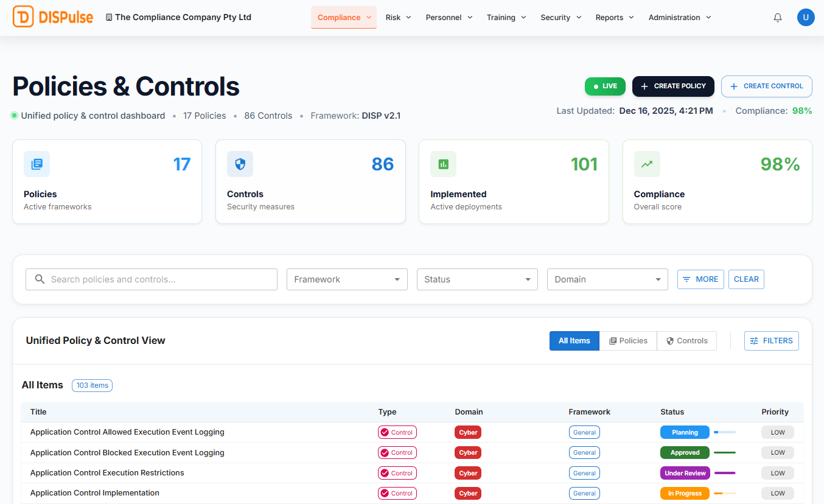This screenshot has height=504, width=824.
Task: Switch view to Controls only
Action: [686, 341]
